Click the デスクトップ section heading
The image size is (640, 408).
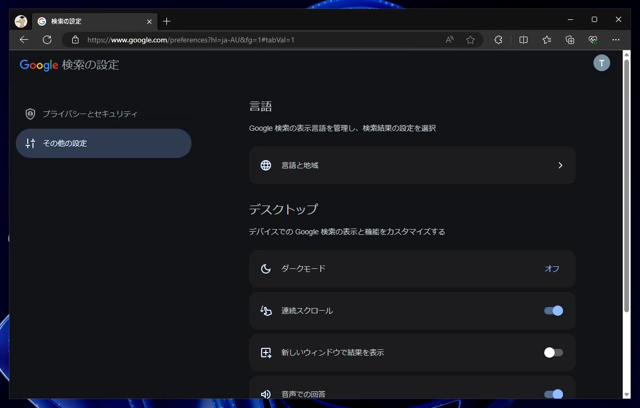pos(283,209)
